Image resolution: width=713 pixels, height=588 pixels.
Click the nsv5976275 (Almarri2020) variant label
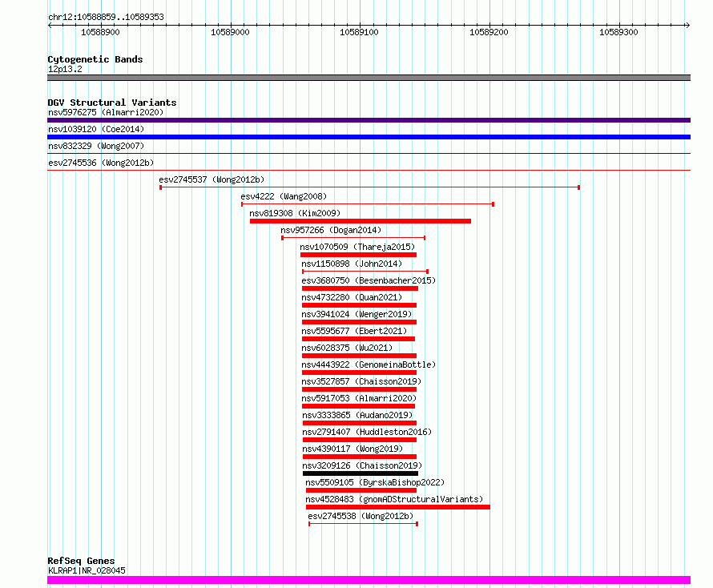(106, 112)
